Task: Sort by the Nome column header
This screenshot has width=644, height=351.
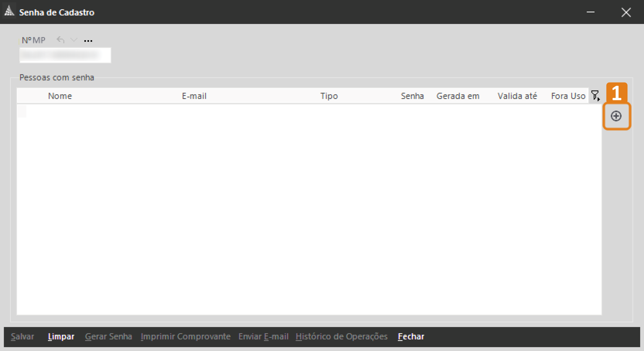Action: [x=60, y=96]
